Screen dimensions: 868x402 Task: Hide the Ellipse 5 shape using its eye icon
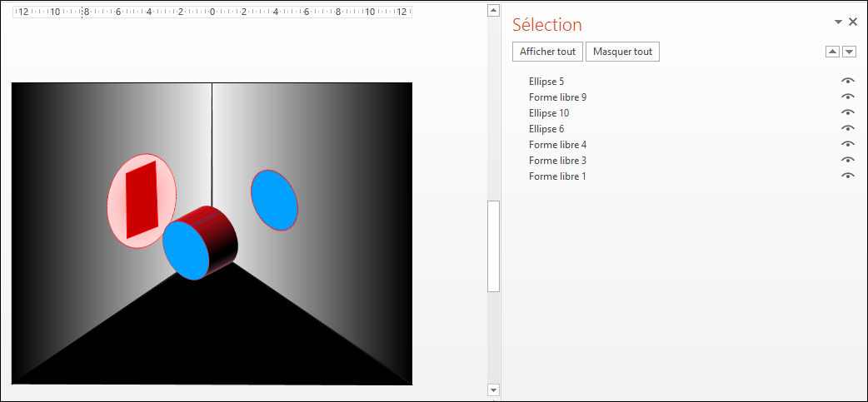(847, 81)
